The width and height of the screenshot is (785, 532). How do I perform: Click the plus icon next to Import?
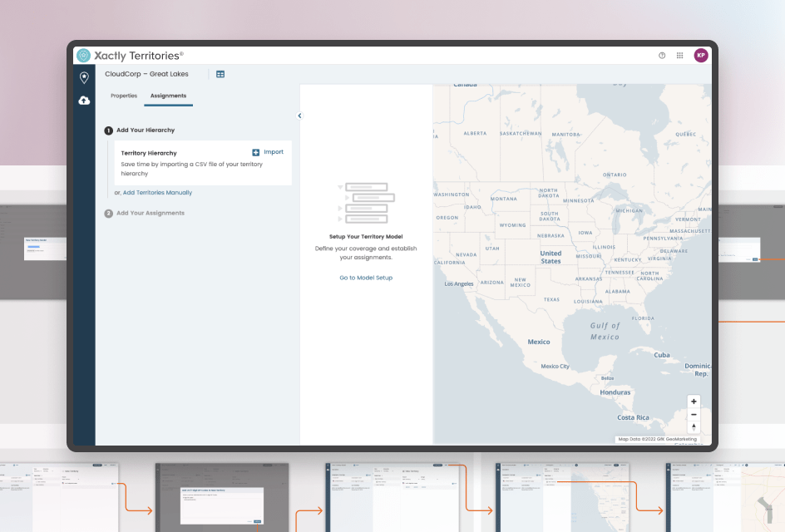[256, 153]
